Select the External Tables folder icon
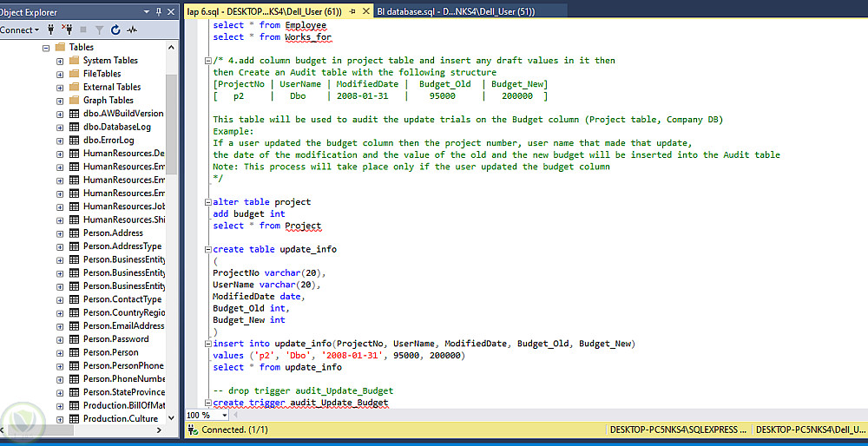Viewport: 868px width, 446px height. click(x=74, y=87)
